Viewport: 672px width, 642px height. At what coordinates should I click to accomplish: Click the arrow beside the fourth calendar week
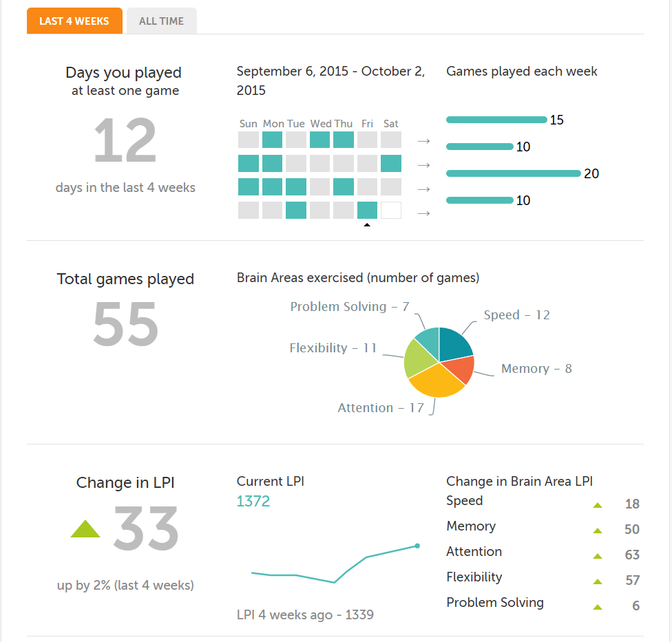[x=424, y=213]
